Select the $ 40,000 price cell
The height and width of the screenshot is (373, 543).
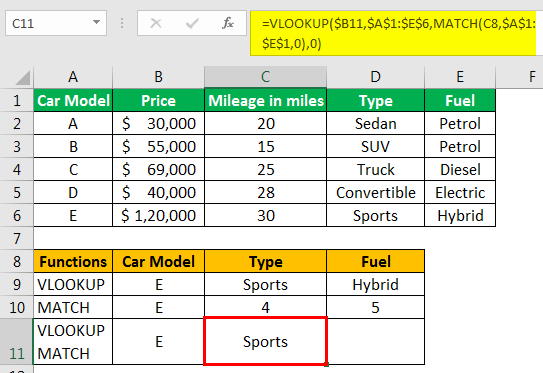click(x=159, y=192)
